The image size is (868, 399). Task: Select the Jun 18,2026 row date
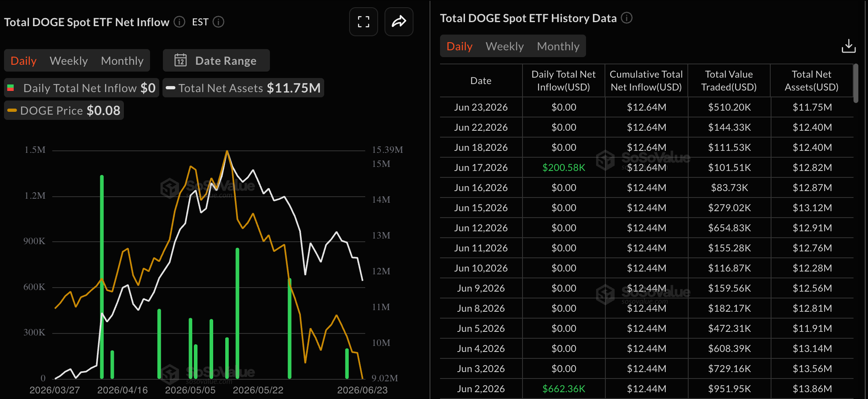(x=481, y=147)
